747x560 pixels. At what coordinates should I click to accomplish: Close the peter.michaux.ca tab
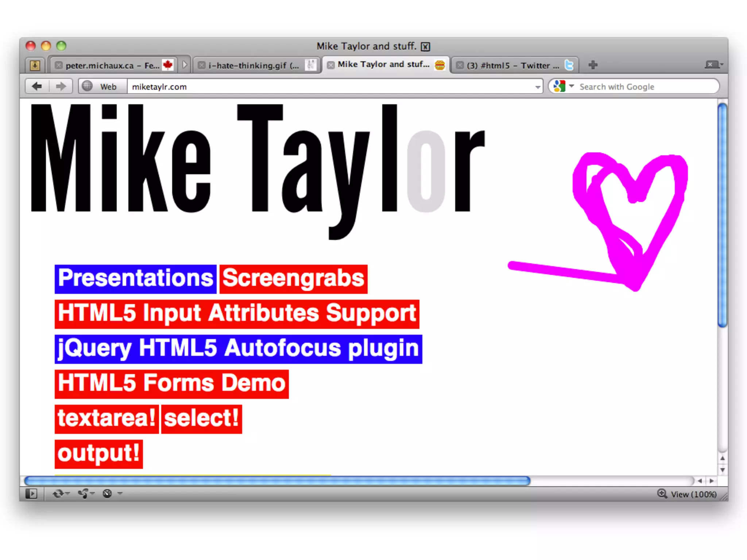[58, 65]
